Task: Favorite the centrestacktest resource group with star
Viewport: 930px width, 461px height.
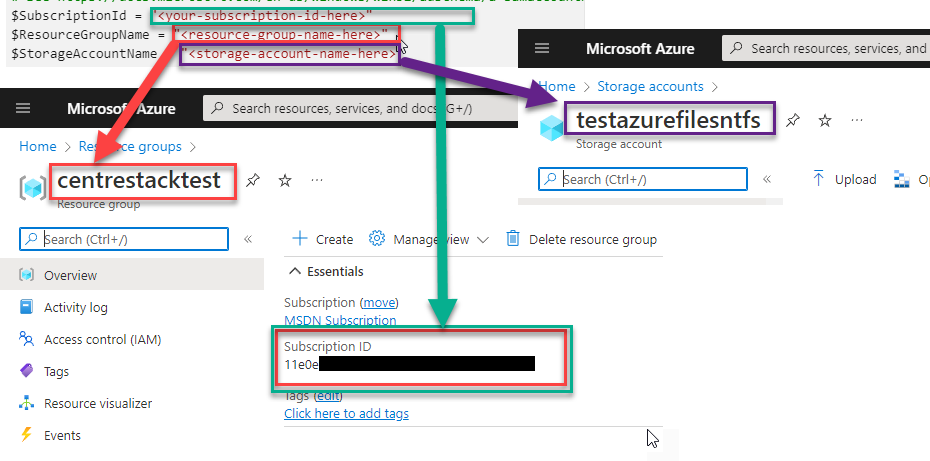Action: pyautogui.click(x=285, y=180)
